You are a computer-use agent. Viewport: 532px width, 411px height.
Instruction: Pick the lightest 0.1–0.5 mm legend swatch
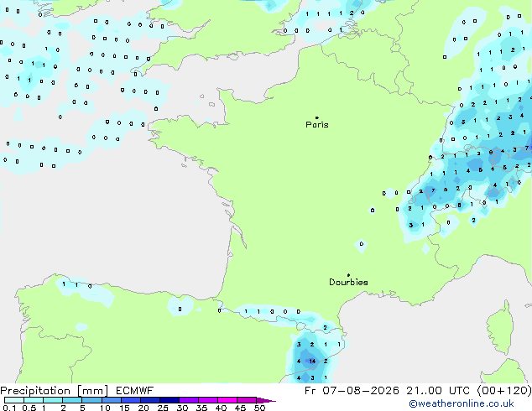click(x=14, y=400)
